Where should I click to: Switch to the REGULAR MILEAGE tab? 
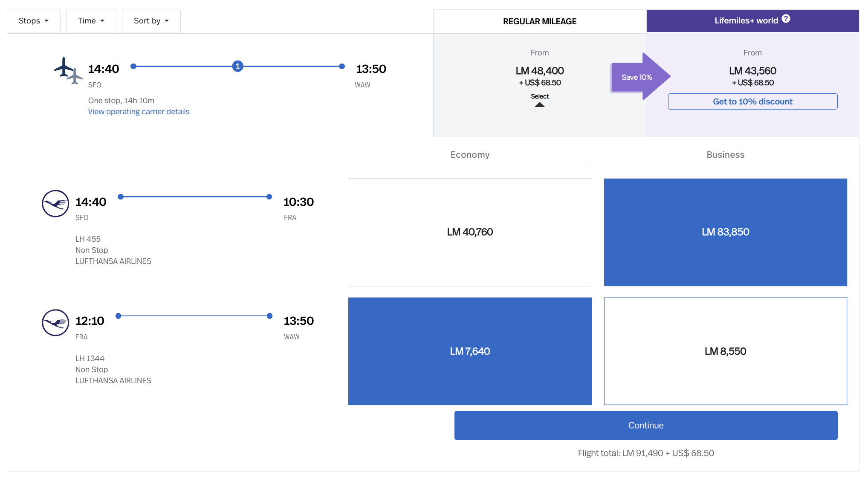(x=540, y=21)
